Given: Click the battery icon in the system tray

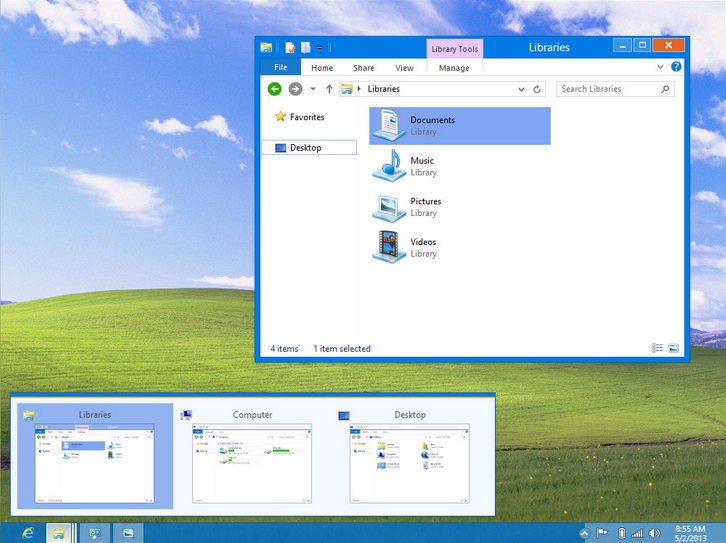Looking at the screenshot, I should click(622, 533).
